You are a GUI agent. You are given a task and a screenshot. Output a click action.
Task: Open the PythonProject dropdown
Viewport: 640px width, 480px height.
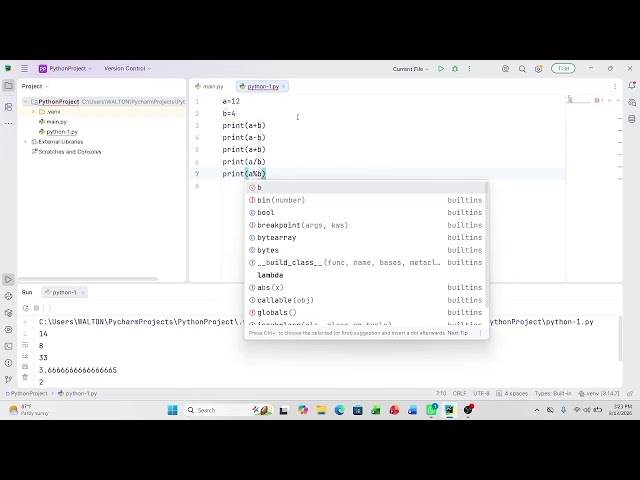tap(65, 69)
